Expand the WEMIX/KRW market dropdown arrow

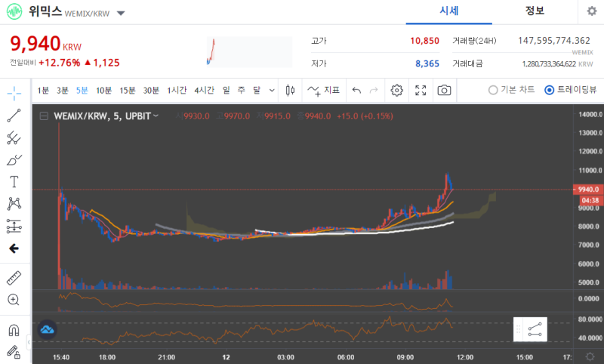[121, 14]
